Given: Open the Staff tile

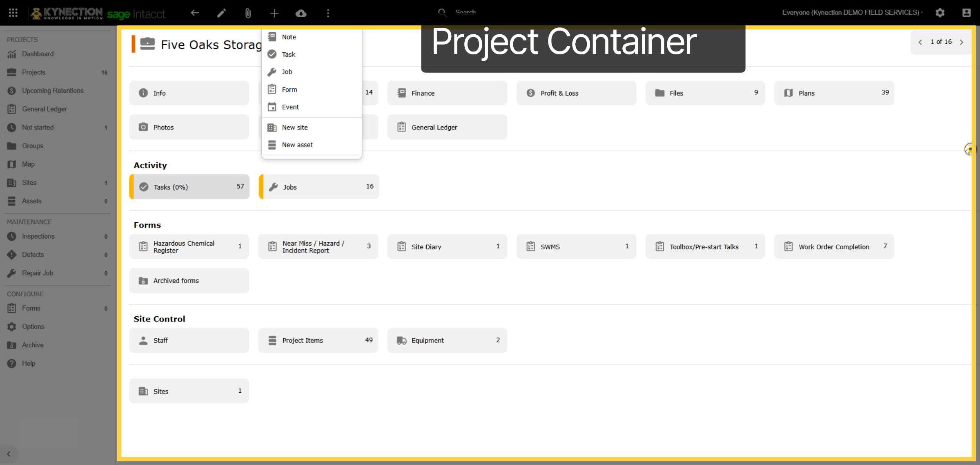Looking at the screenshot, I should point(189,340).
